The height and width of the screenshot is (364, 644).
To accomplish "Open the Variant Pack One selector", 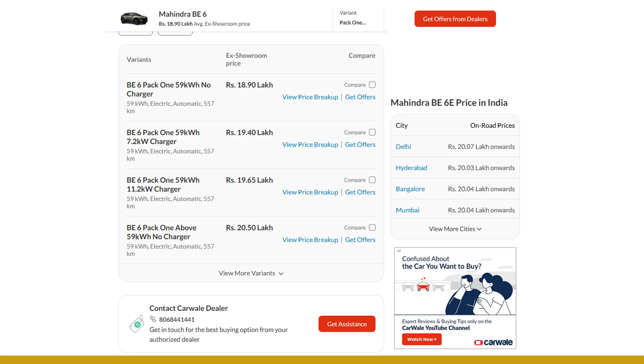I will coord(353,23).
